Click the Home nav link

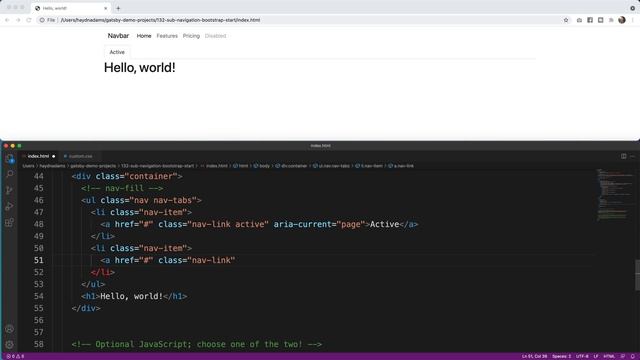pos(144,36)
